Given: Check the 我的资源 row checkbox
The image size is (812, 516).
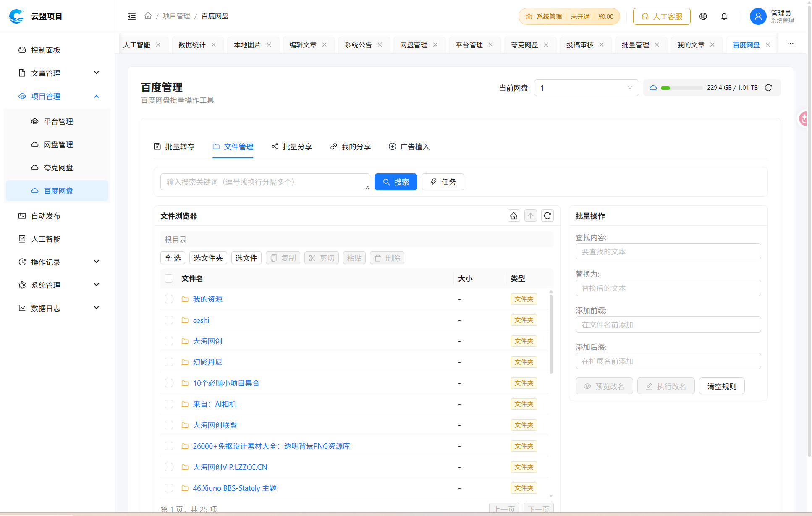Looking at the screenshot, I should (x=169, y=299).
